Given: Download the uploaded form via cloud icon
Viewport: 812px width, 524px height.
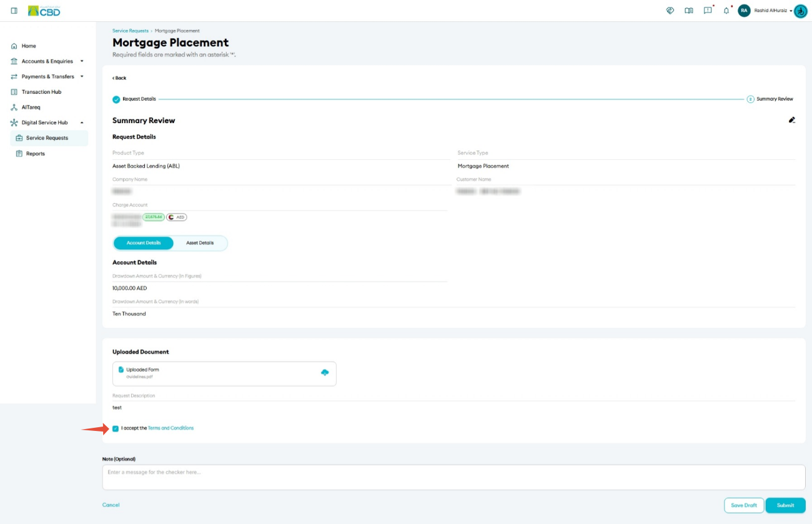Looking at the screenshot, I should (x=325, y=372).
